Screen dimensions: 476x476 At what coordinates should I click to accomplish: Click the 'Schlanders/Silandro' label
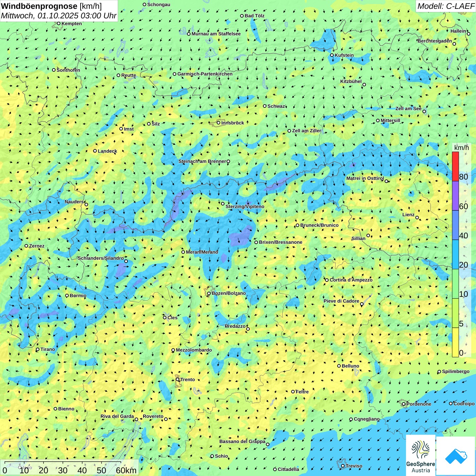pyautogui.click(x=101, y=258)
